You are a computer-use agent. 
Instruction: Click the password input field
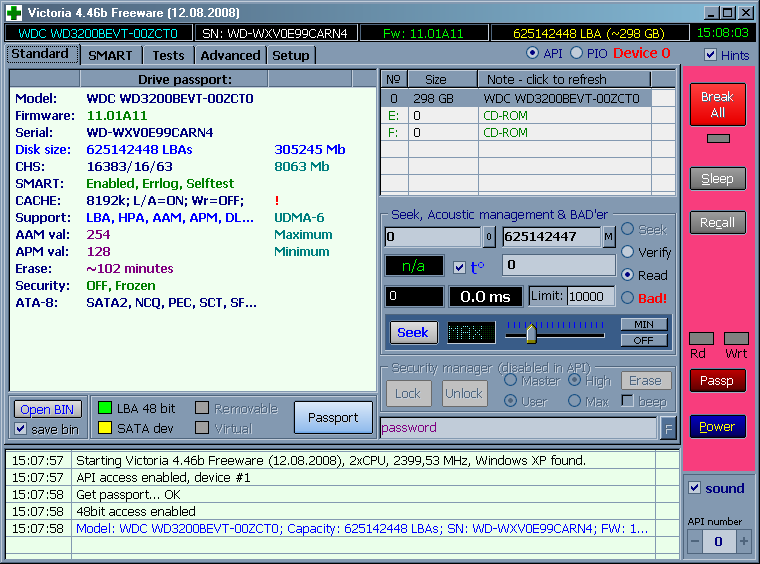click(x=519, y=428)
